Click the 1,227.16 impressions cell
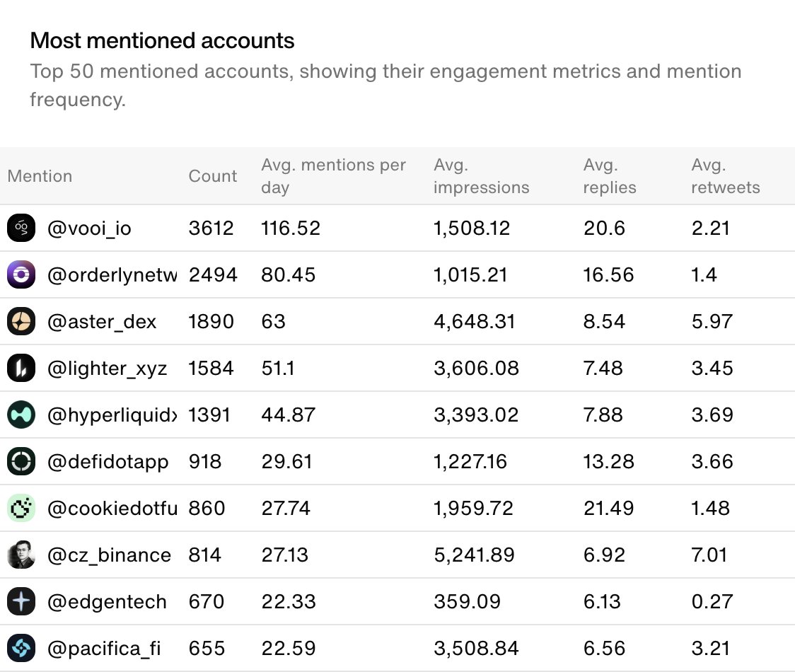 pyautogui.click(x=470, y=461)
